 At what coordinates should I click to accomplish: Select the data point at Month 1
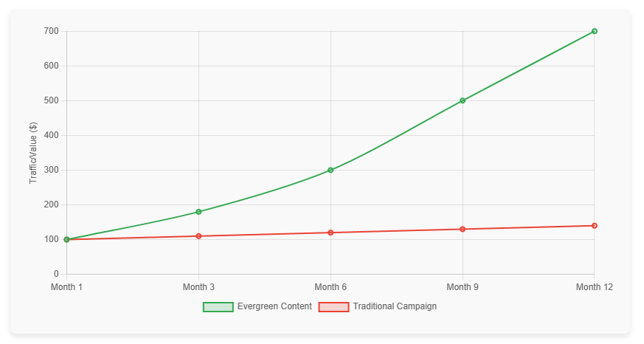click(66, 239)
